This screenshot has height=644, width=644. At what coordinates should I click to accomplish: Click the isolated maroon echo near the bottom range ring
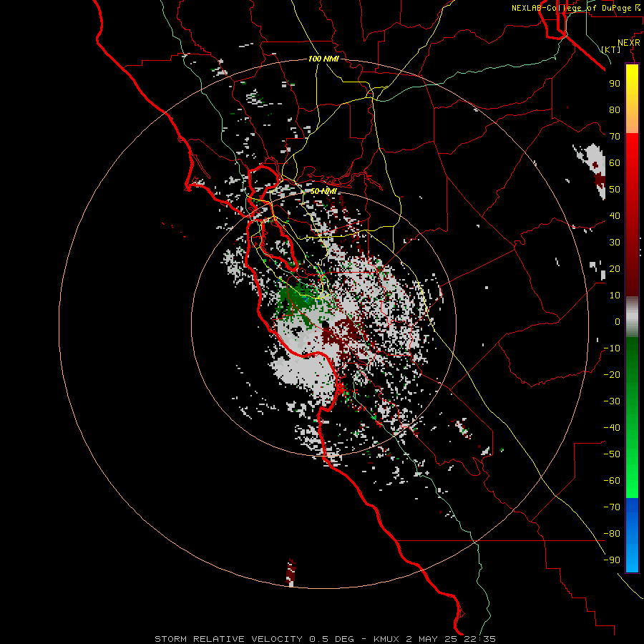(291, 572)
